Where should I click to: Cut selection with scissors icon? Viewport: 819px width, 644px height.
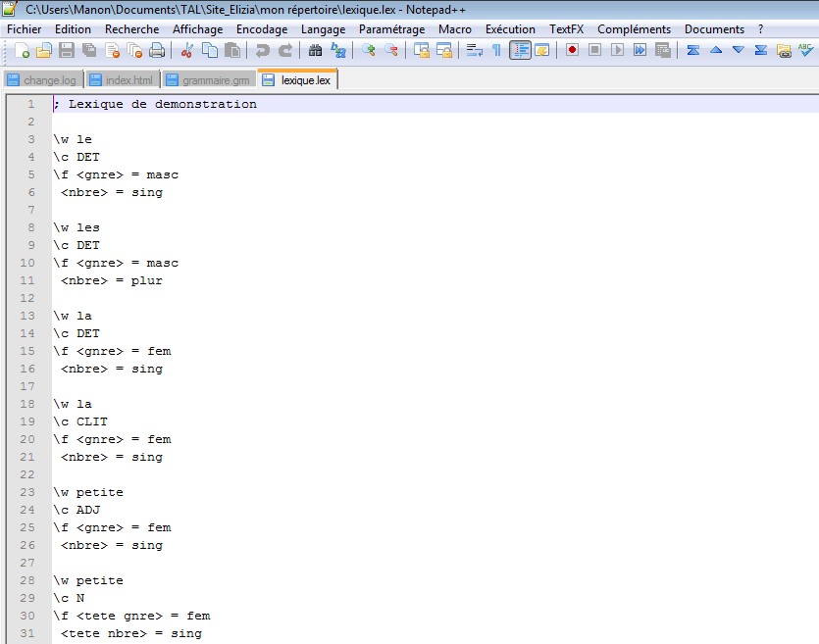186,50
